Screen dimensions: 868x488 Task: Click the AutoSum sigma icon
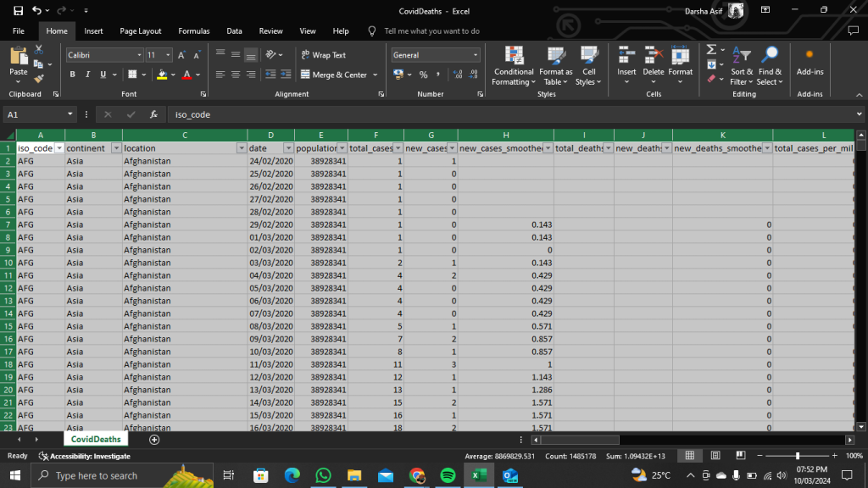[x=711, y=49]
